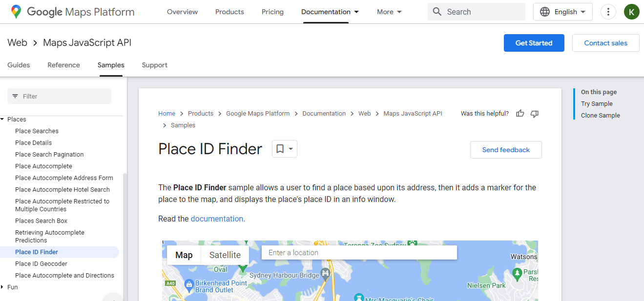This screenshot has height=301, width=644.
Task: Open Place Autocomplete Restricted to Multiple Countries
Action: click(x=62, y=205)
